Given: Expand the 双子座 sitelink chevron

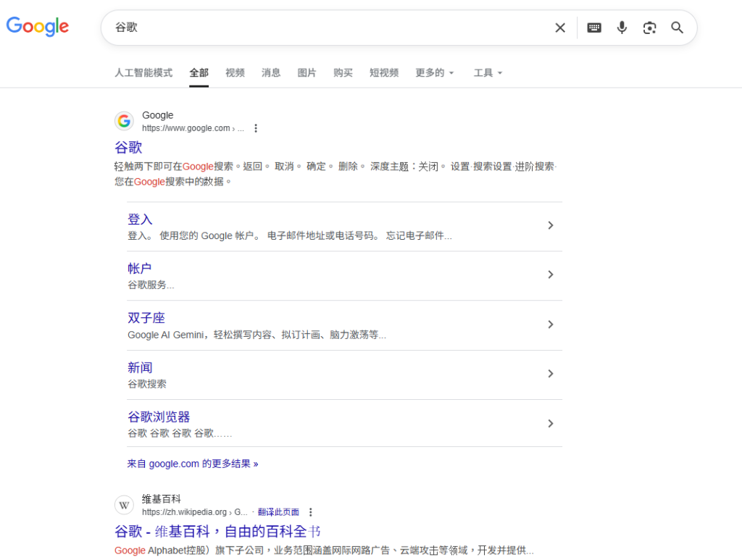Looking at the screenshot, I should point(550,325).
